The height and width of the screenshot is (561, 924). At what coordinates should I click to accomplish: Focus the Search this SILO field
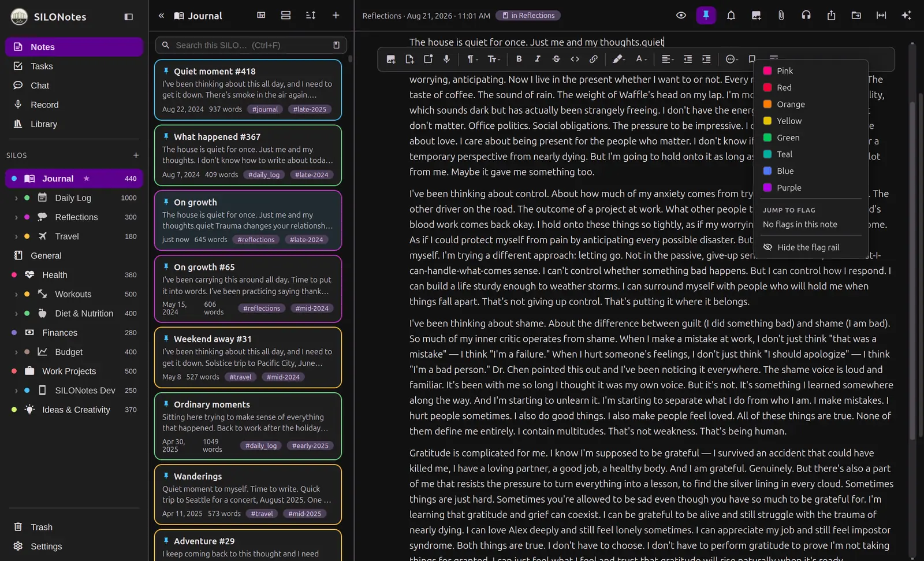click(251, 45)
